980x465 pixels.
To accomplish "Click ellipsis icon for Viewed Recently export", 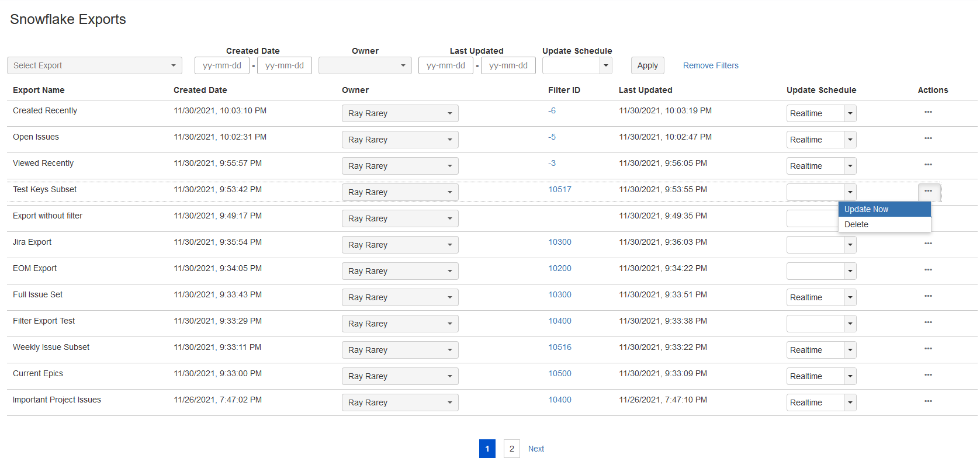I will tap(928, 165).
